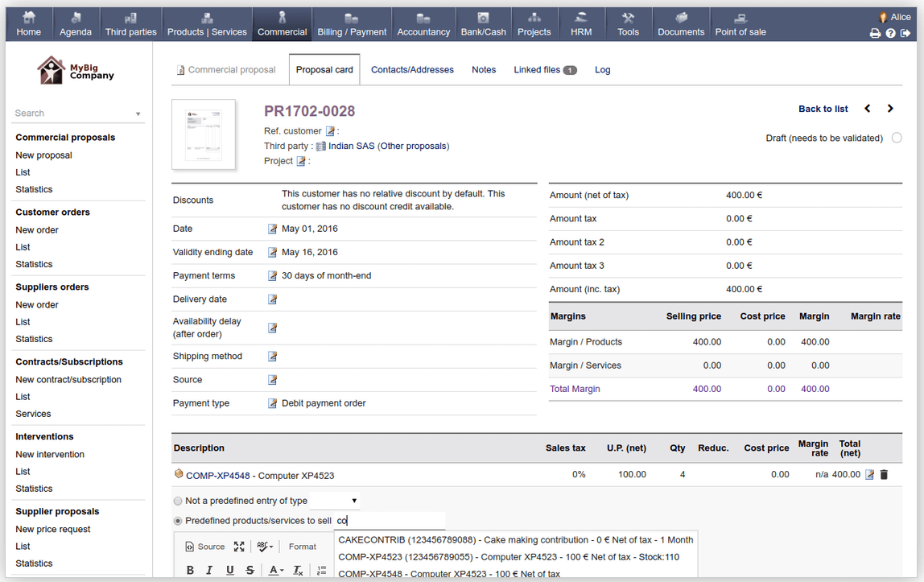Click New price request in sidebar
Image resolution: width=924 pixels, height=582 pixels.
click(53, 529)
